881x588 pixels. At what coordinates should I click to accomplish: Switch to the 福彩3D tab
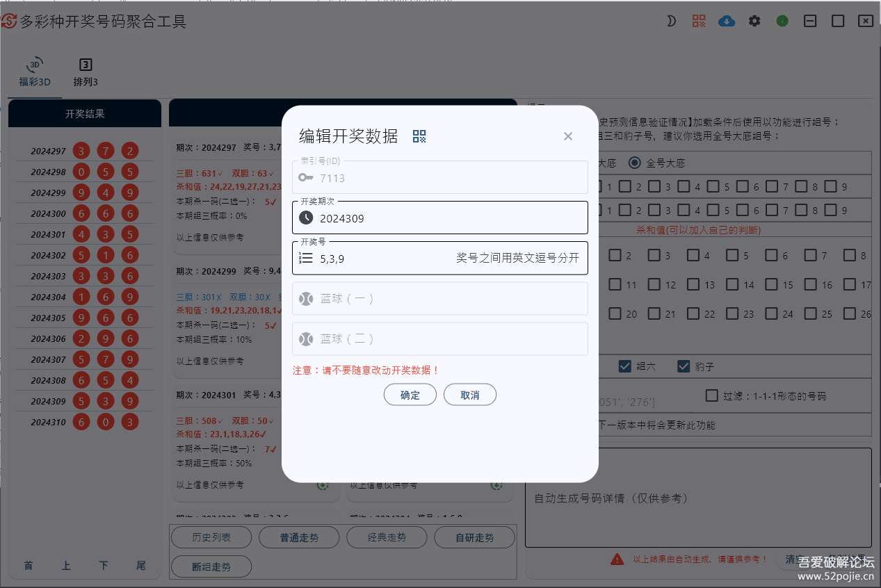click(35, 72)
